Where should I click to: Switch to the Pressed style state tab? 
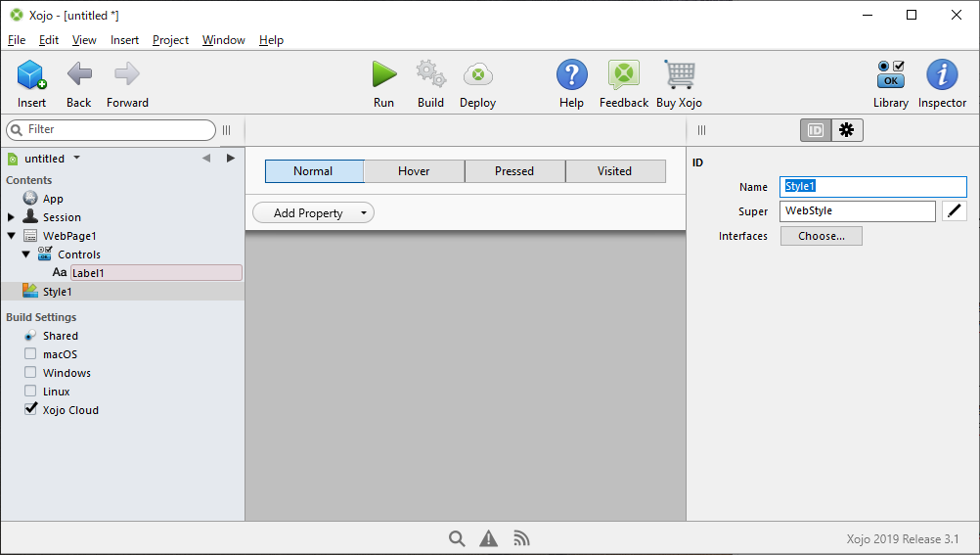pyautogui.click(x=515, y=171)
